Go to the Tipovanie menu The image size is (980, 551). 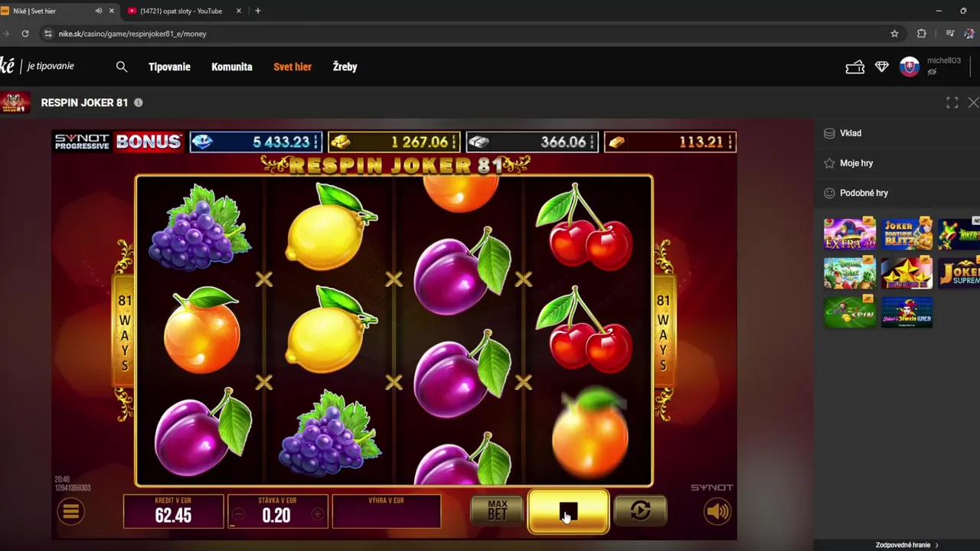click(169, 67)
